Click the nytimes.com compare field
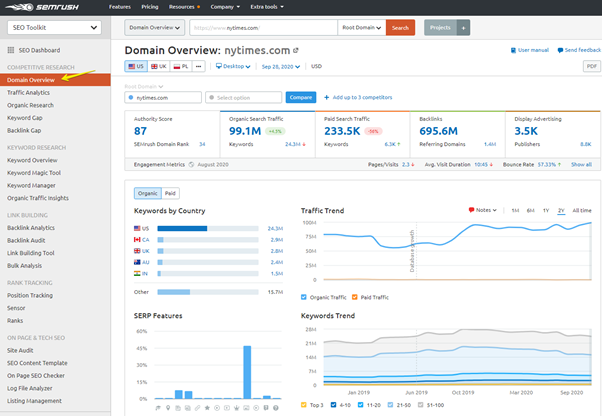Image resolution: width=602 pixels, height=416 pixels. (x=163, y=97)
